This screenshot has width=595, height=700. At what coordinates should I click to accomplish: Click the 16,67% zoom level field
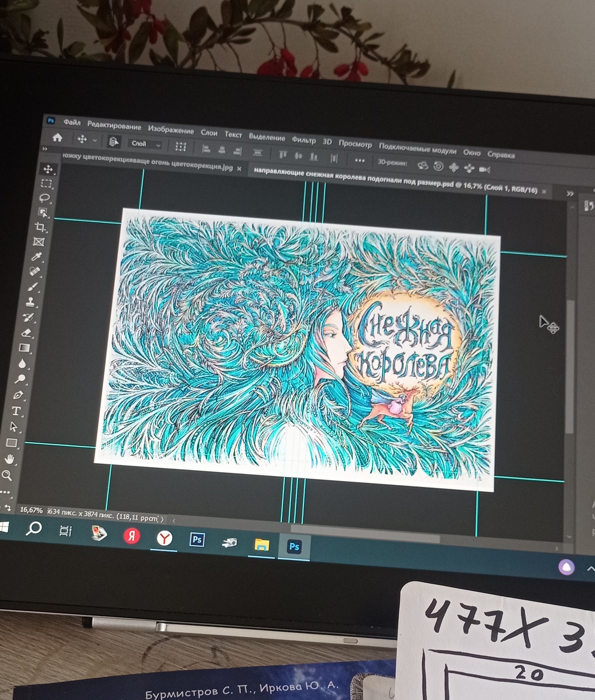point(31,510)
